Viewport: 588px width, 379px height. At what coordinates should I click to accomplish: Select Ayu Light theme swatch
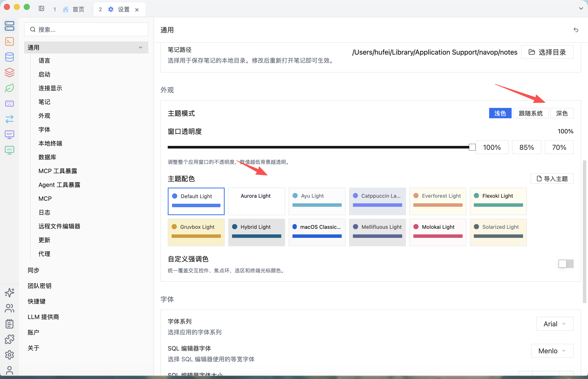pos(317,201)
